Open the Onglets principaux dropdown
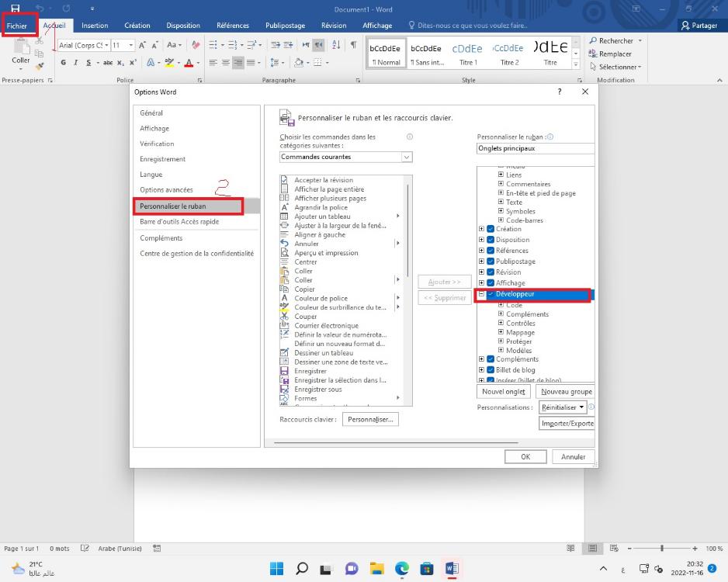The height and width of the screenshot is (582, 728). (x=536, y=148)
